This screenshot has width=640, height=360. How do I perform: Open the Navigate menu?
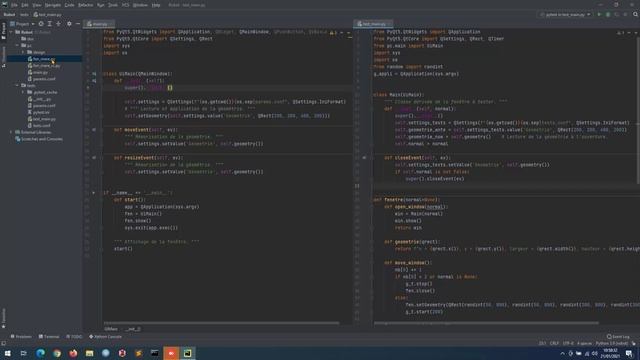pyautogui.click(x=53, y=5)
